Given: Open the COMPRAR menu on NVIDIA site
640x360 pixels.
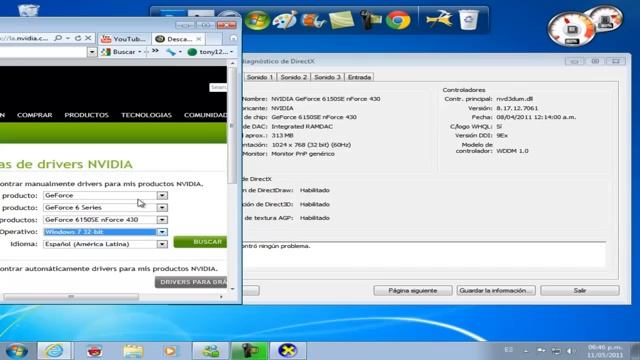Looking at the screenshot, I should tap(35, 115).
